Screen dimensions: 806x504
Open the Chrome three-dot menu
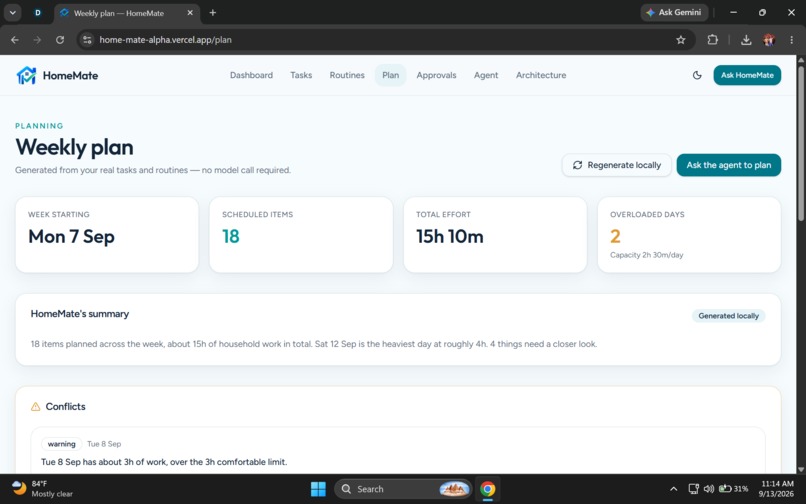coord(792,40)
